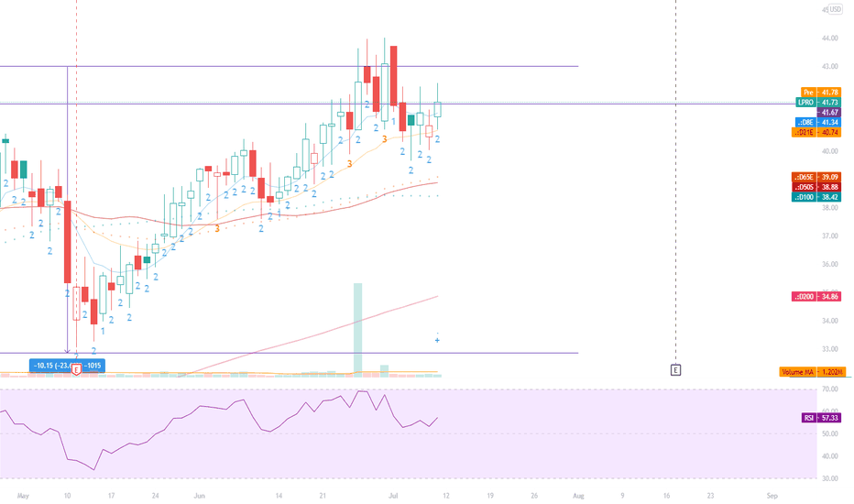Click the upper purple horizontal line near 43.00
This screenshot has height=504, width=854.
pos(289,67)
